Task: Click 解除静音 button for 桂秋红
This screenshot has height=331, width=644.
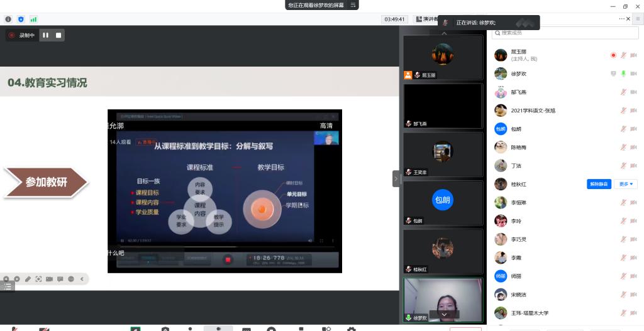Action: [x=599, y=184]
